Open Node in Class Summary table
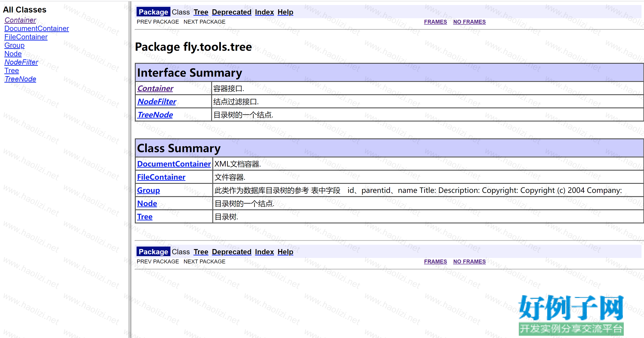This screenshot has height=338, width=644. click(147, 203)
